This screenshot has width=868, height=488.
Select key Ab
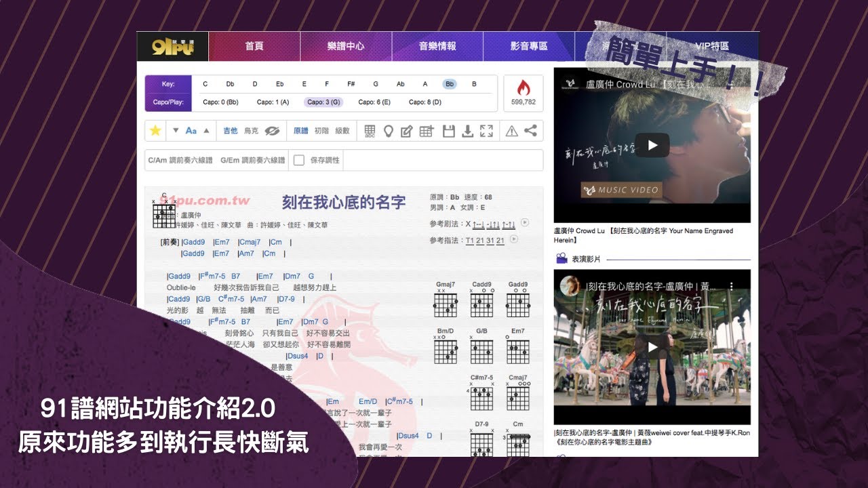coord(401,84)
